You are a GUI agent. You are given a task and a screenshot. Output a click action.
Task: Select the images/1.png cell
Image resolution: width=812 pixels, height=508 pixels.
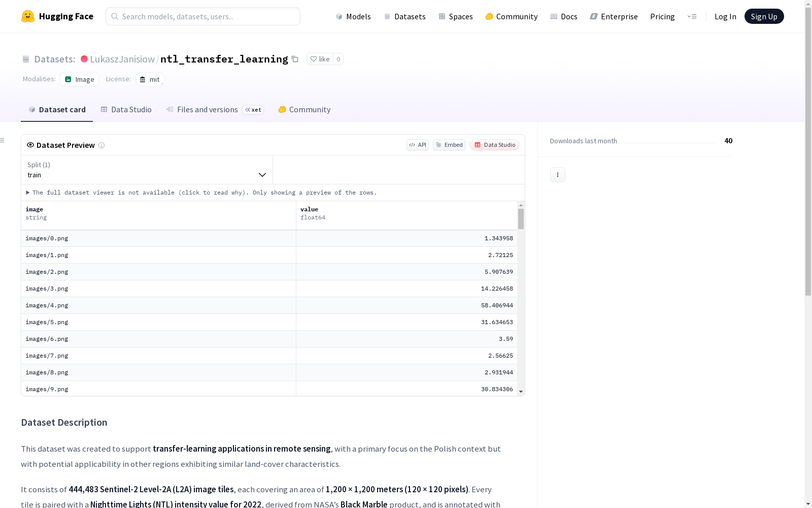(x=158, y=255)
